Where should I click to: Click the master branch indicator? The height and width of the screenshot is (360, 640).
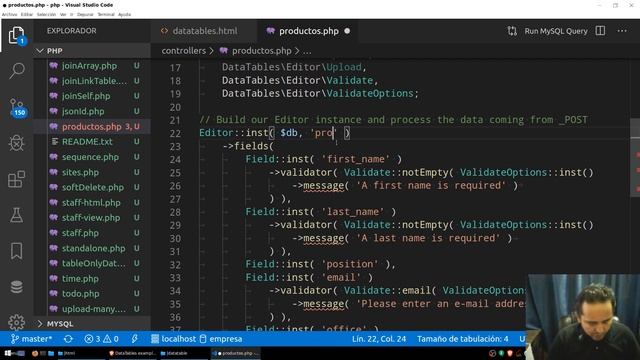31,339
